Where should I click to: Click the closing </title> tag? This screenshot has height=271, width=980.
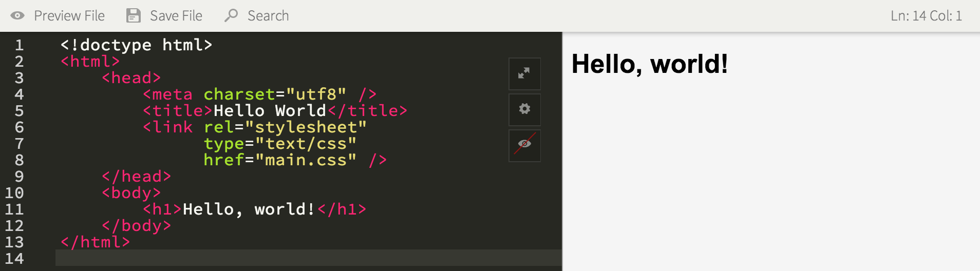point(367,111)
